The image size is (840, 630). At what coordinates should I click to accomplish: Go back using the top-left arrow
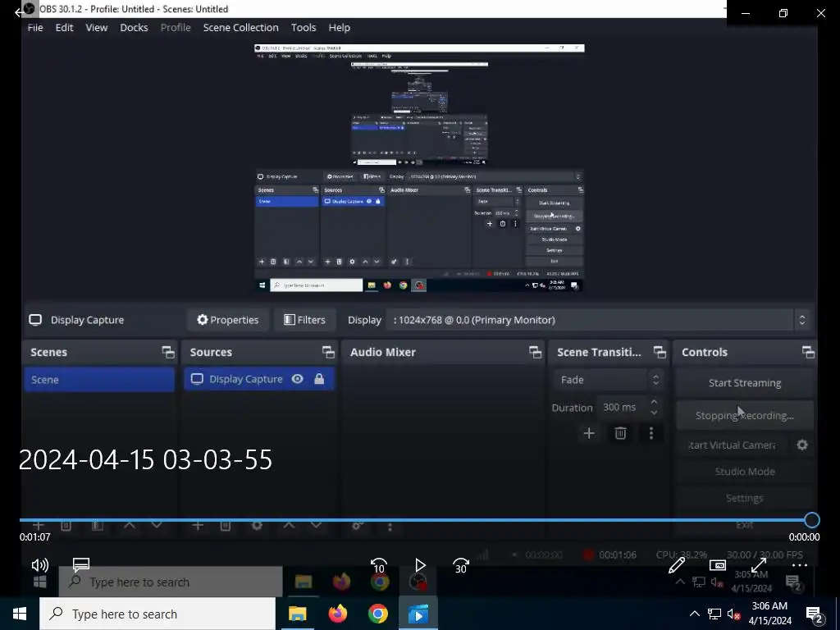[x=18, y=11]
